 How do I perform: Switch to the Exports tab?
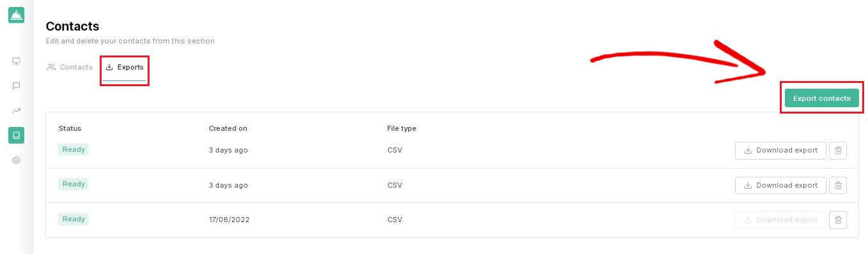tap(125, 67)
